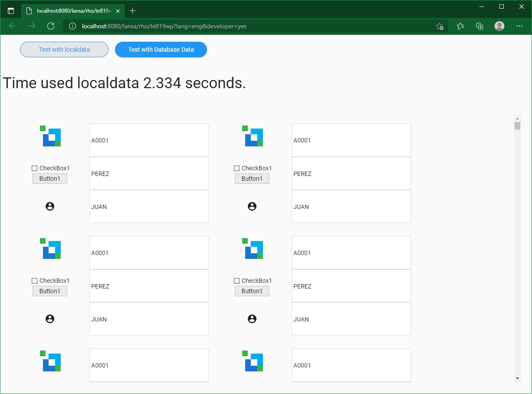This screenshot has width=532, height=394.
Task: Open the Favorites list icon
Action: [460, 26]
